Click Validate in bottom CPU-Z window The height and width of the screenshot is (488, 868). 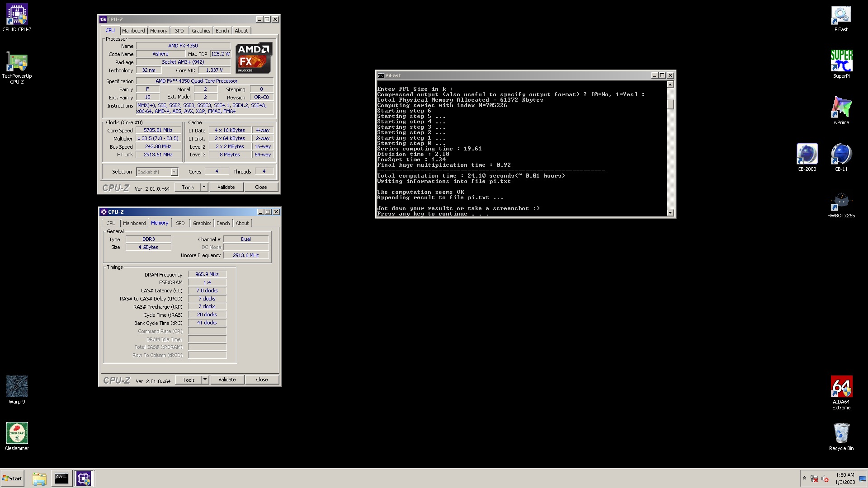click(227, 380)
